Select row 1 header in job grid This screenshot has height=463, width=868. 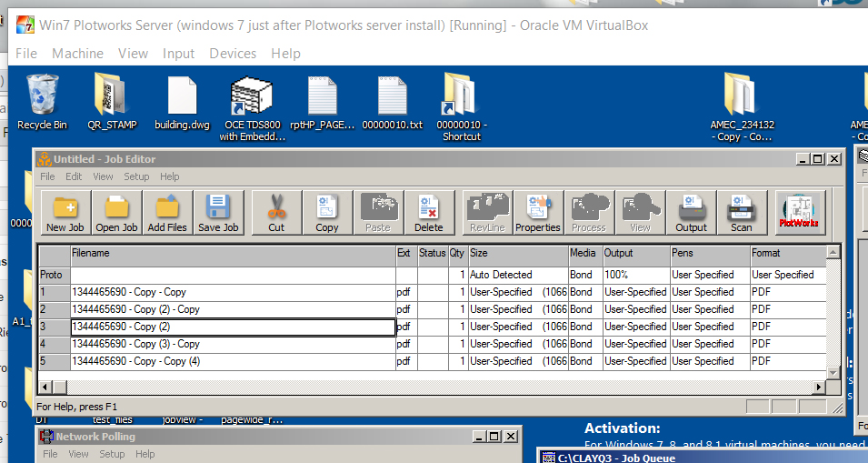tap(55, 292)
